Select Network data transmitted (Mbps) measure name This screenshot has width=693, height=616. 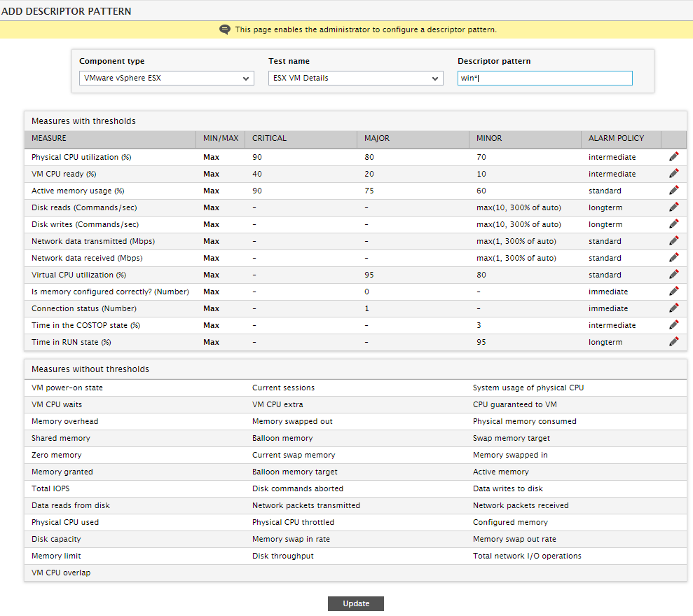(92, 241)
